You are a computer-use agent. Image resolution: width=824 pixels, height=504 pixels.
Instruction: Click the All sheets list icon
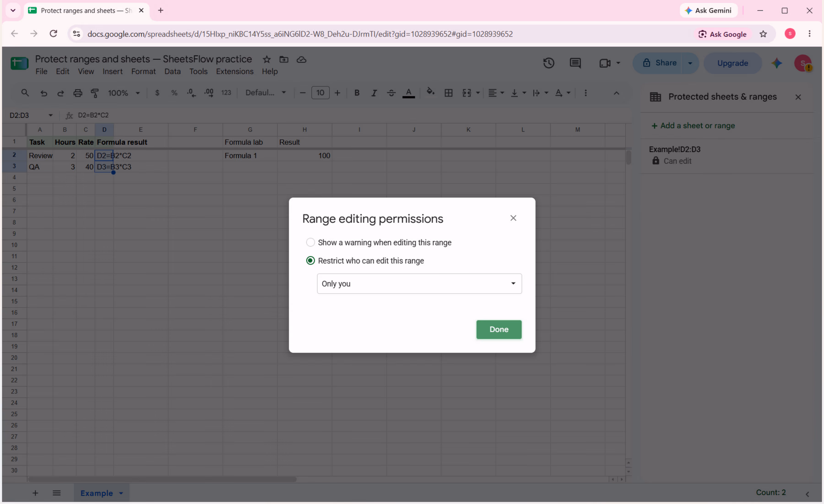pyautogui.click(x=57, y=493)
